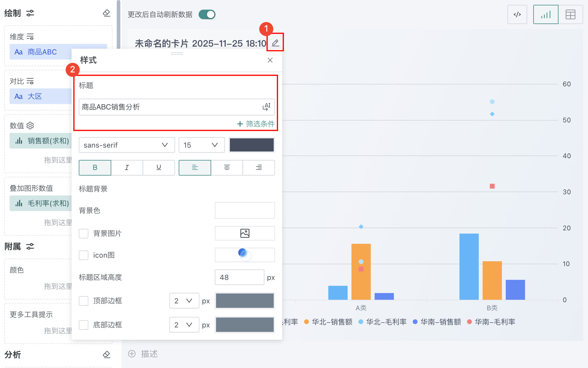The width and height of the screenshot is (588, 368).
Task: Click the AI icon in title field
Action: [266, 107]
